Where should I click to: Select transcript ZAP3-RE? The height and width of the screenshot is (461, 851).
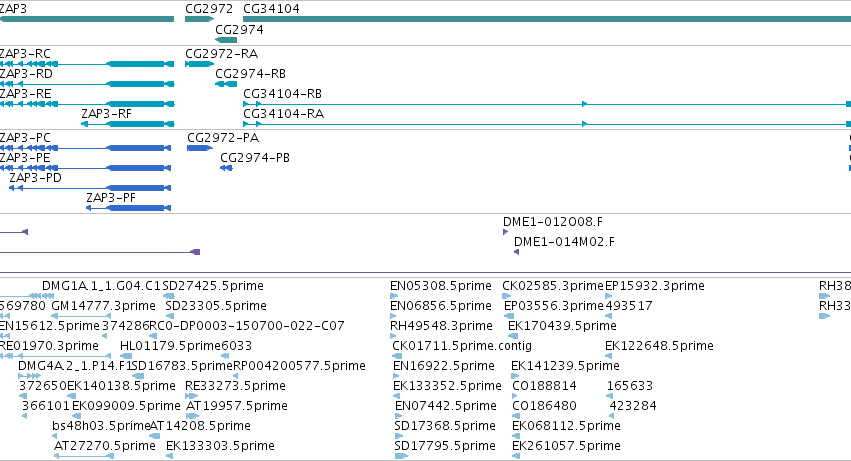(87, 104)
